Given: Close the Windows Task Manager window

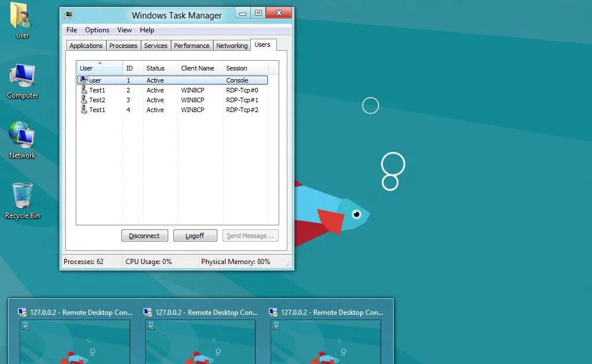Looking at the screenshot, I should point(279,13).
